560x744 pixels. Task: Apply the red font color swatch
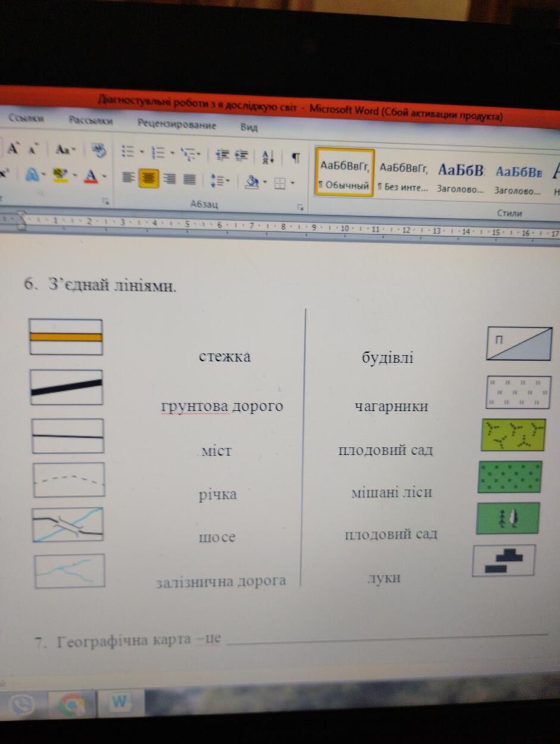(91, 176)
